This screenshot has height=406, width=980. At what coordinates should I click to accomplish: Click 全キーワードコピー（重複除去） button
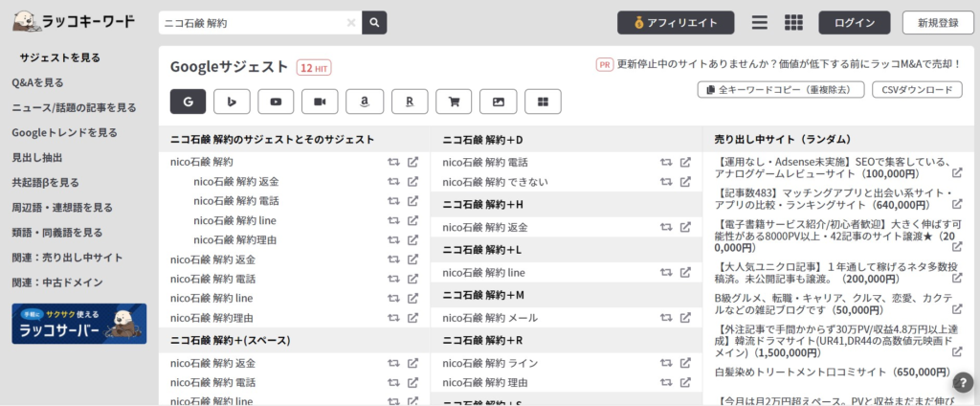pyautogui.click(x=781, y=89)
